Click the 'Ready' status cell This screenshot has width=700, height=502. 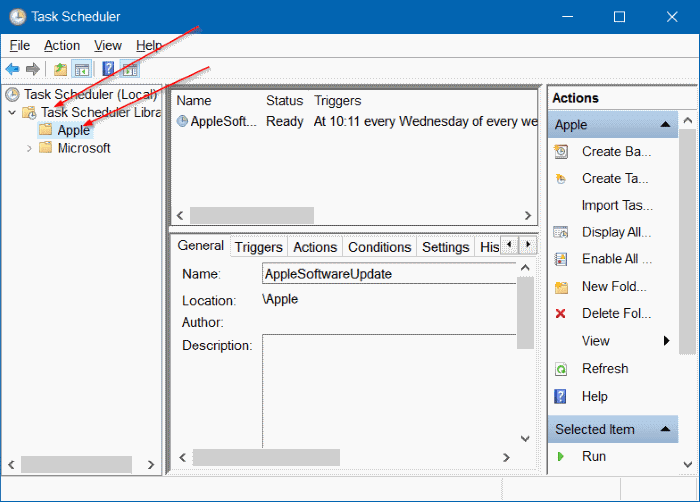pos(285,121)
